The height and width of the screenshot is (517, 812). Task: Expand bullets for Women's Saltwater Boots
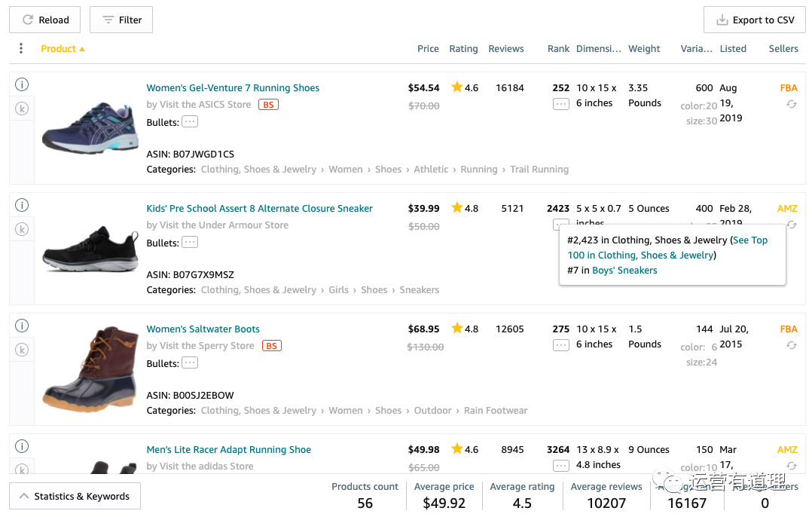pos(190,363)
